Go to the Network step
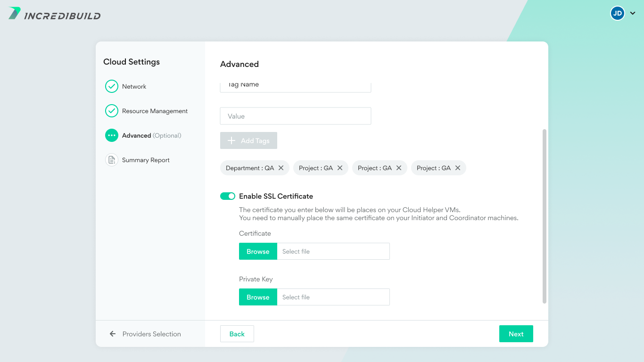Screen dimensions: 644x362 tap(134, 86)
